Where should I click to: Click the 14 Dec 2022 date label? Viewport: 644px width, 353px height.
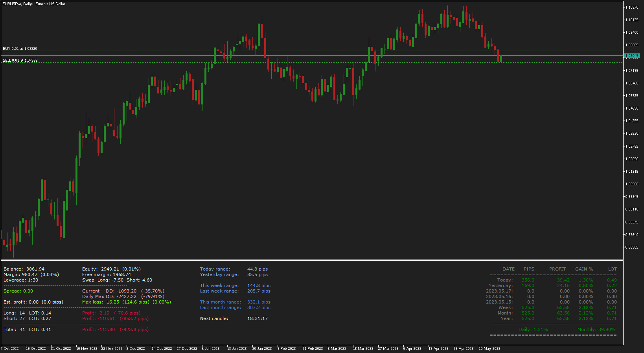162,349
